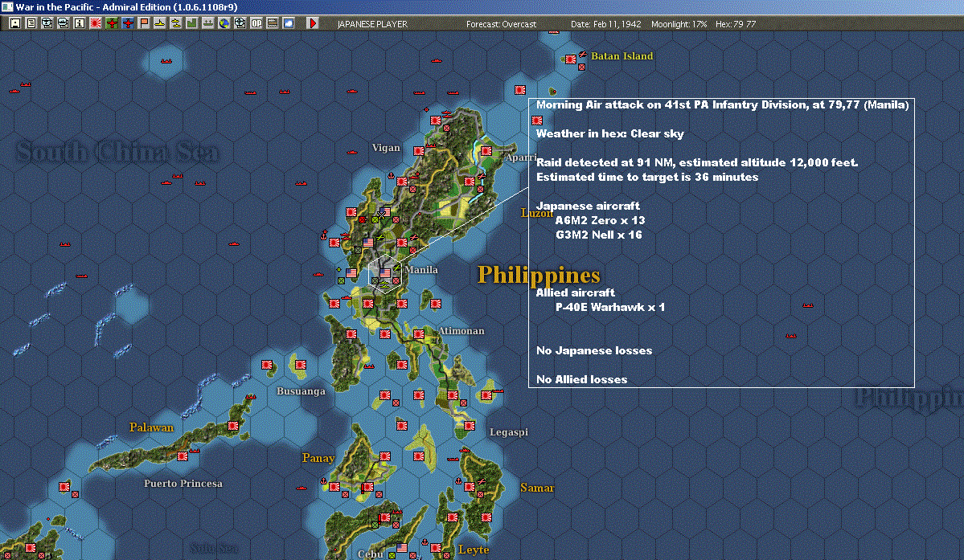Click the 'A6M2 Zero x 13' report line
The image size is (964, 560).
[x=600, y=220]
